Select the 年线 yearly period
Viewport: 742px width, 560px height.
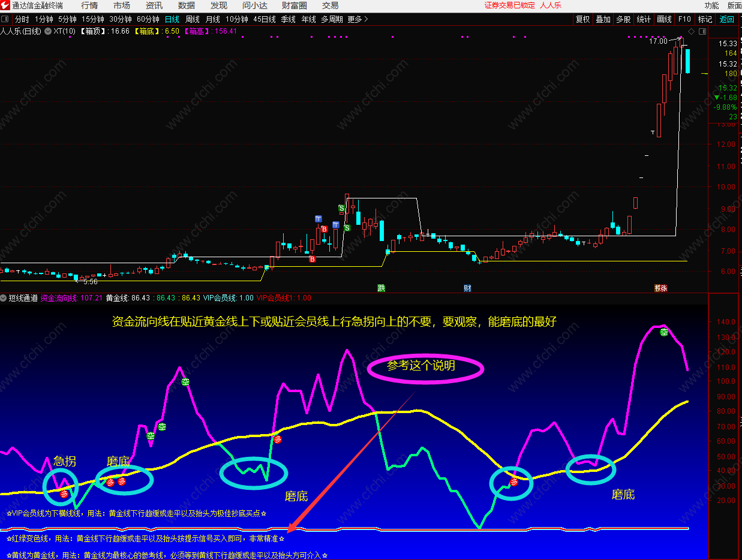click(x=308, y=19)
